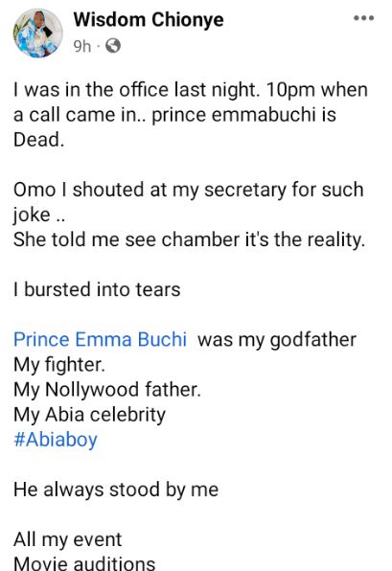This screenshot has height=571, width=392.
Task: Open the tagged Prince Emma Buchi profile
Action: [101, 339]
